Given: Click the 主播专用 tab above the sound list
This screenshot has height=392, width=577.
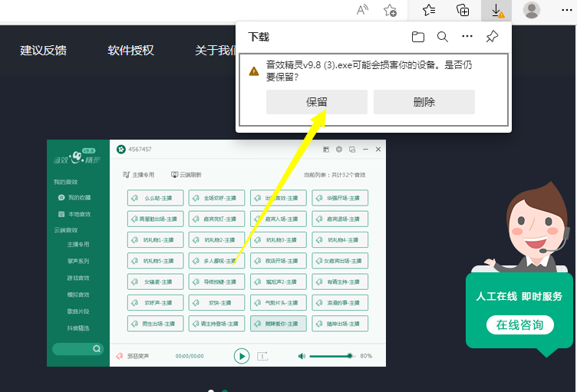Looking at the screenshot, I should (x=139, y=175).
